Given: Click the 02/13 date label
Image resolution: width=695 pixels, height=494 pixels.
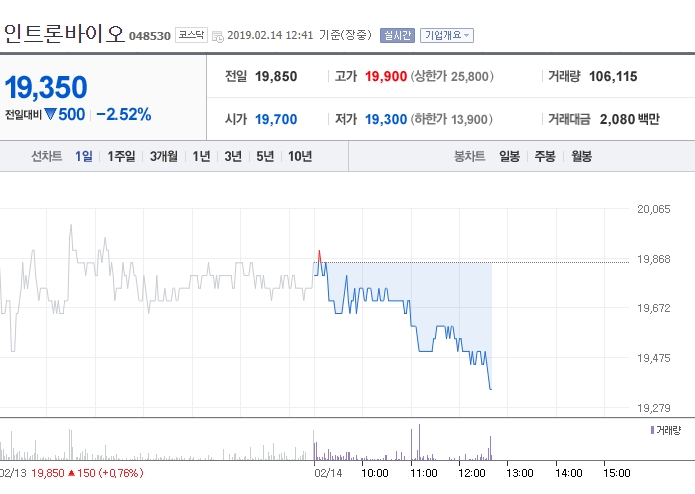Looking at the screenshot, I should (x=13, y=473).
